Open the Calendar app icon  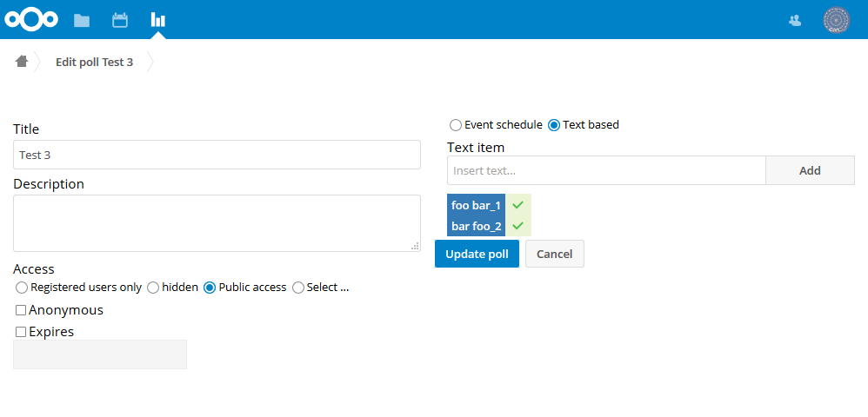pyautogui.click(x=119, y=21)
